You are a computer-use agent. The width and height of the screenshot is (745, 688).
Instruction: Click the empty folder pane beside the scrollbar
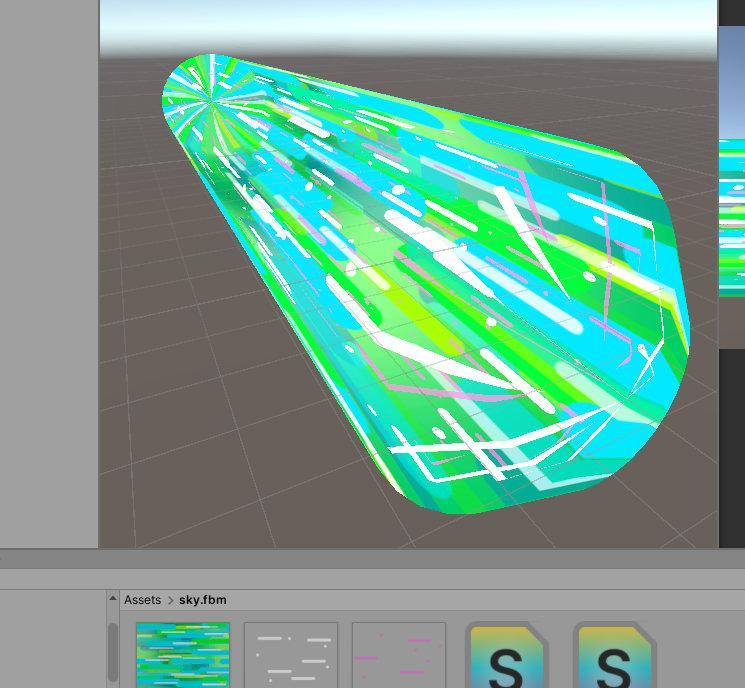pos(50,640)
